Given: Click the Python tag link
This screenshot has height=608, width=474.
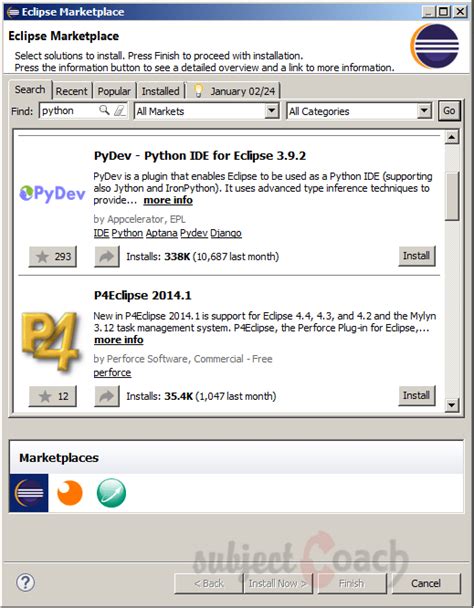Looking at the screenshot, I should click(127, 233).
